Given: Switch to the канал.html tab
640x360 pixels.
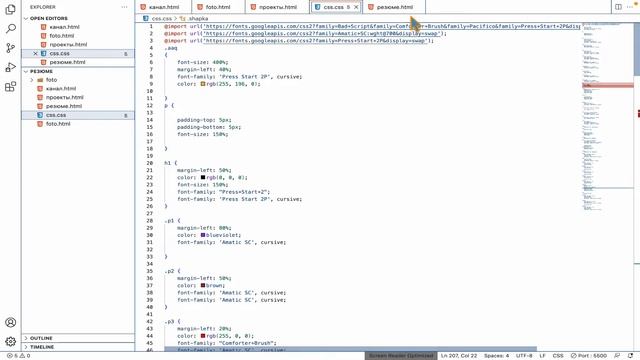Looking at the screenshot, I should click(164, 7).
